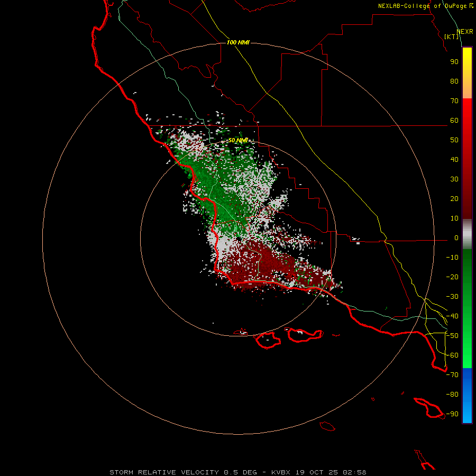
Task: Click the KVBX station identifier in caption
Action: point(281,472)
